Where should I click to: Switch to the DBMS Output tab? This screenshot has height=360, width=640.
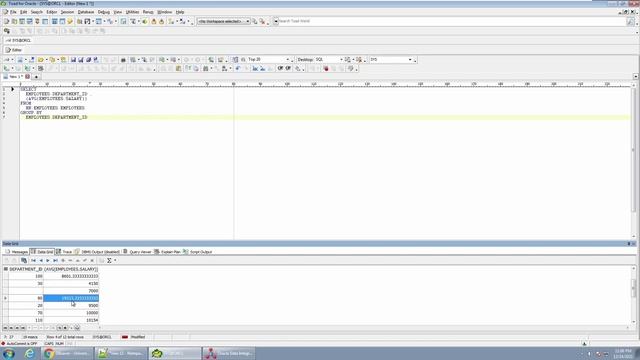coord(97,252)
